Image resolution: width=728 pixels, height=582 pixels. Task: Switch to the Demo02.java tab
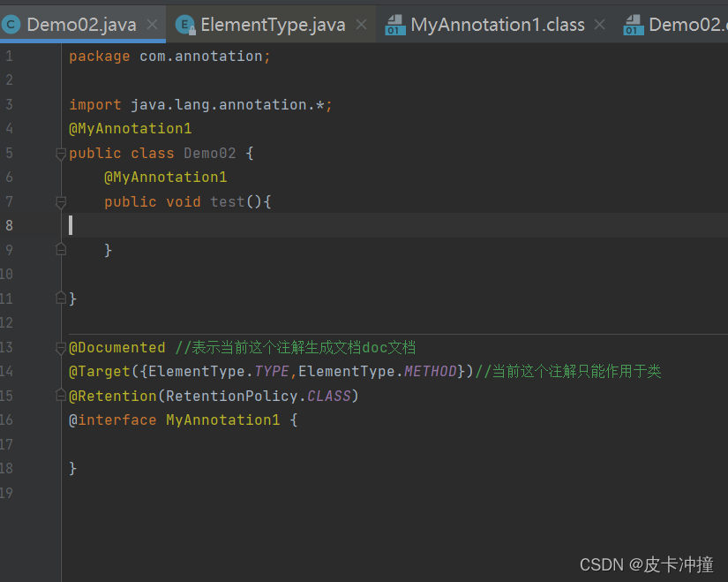point(82,25)
